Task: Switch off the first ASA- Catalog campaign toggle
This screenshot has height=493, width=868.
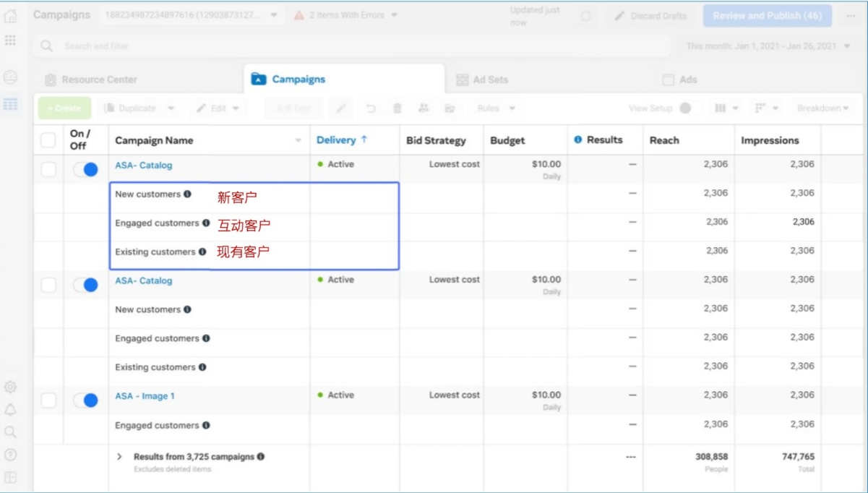Action: [x=85, y=169]
